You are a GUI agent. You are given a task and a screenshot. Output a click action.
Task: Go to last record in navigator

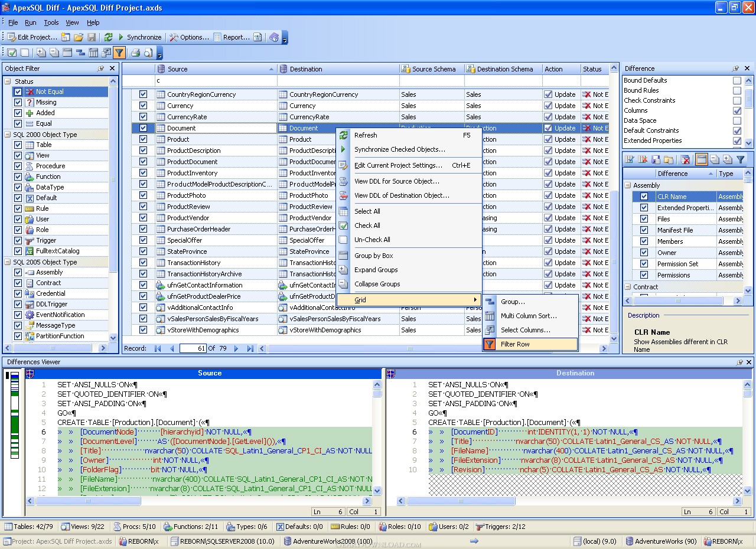[x=250, y=349]
